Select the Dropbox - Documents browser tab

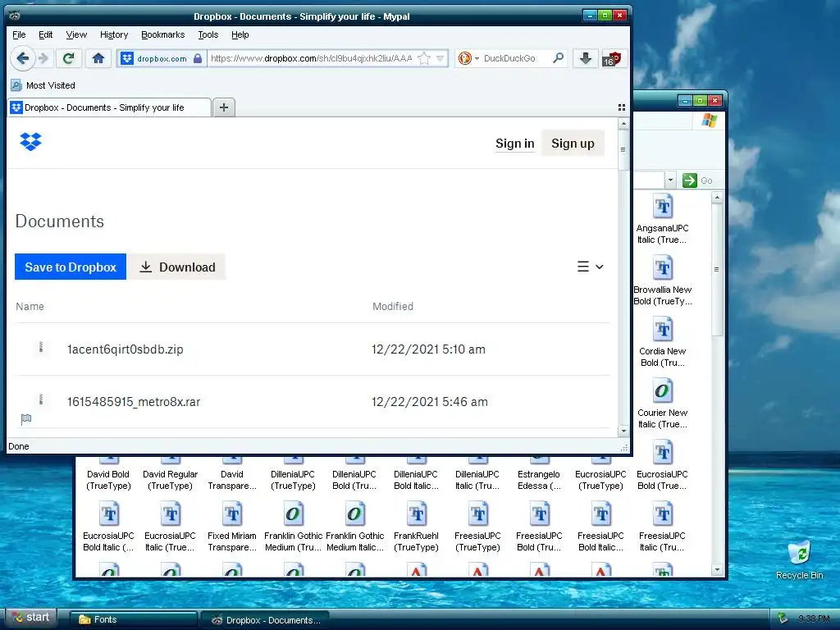[x=110, y=107]
